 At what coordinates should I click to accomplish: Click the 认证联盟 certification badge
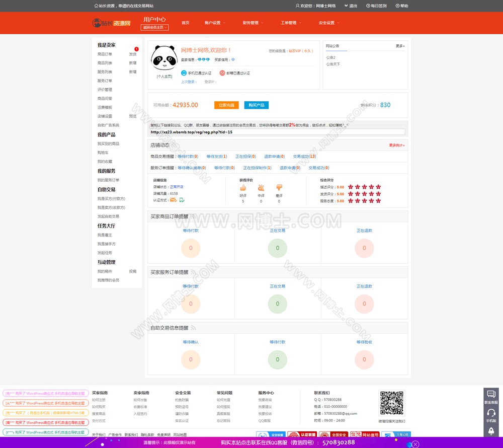click(x=302, y=434)
